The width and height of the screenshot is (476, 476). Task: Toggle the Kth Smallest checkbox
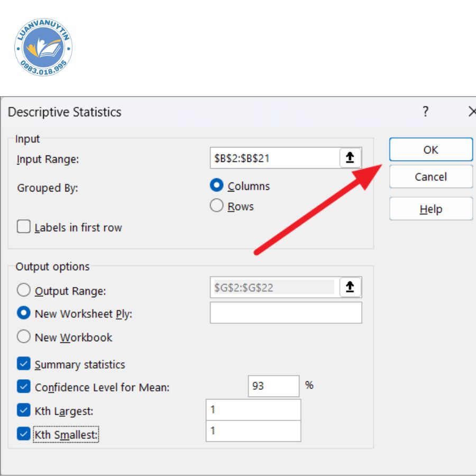24,434
